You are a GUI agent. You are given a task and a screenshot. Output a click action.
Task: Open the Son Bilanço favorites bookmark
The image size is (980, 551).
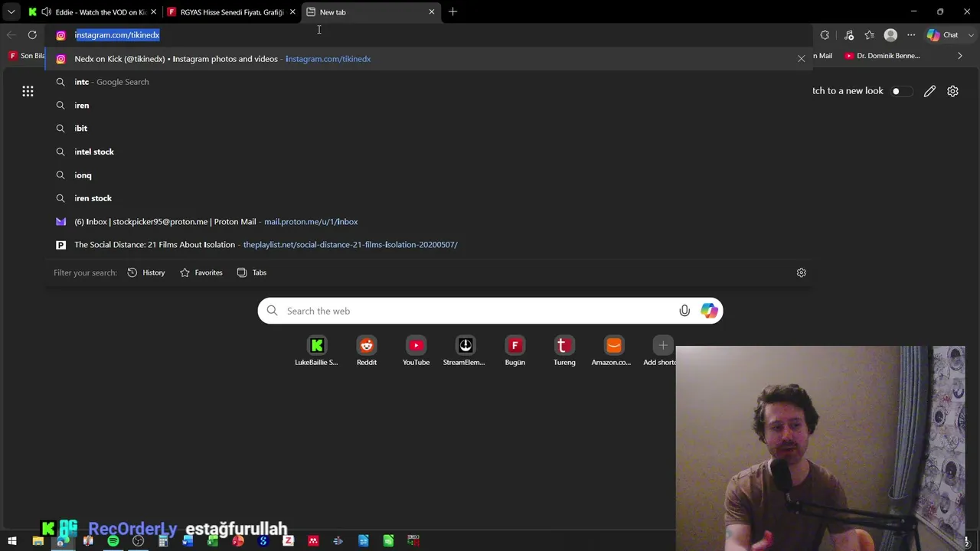coord(27,56)
